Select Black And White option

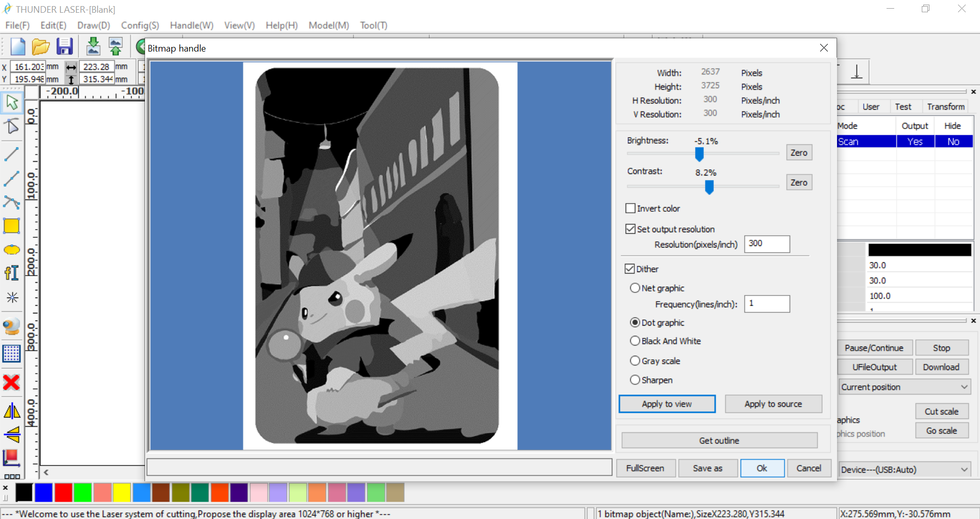tap(635, 341)
